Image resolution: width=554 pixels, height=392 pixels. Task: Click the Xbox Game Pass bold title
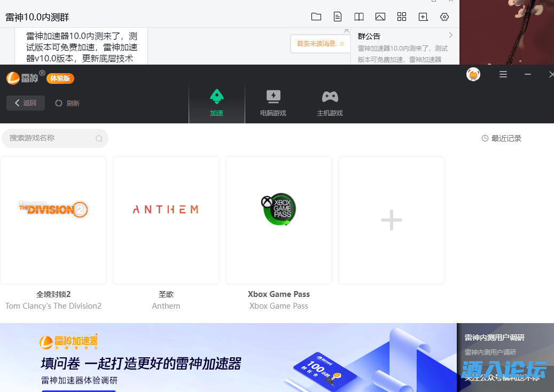click(279, 294)
